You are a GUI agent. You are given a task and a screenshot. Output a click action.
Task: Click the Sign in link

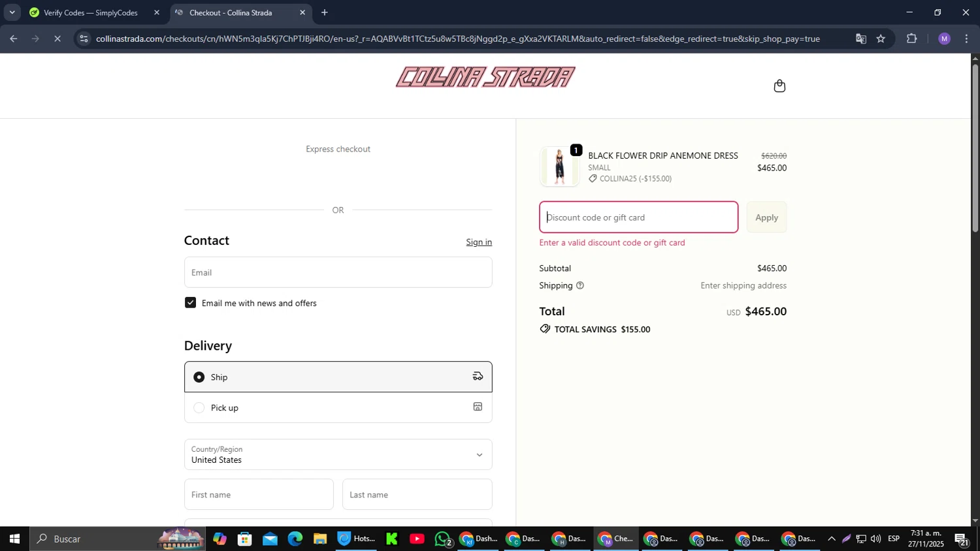(x=479, y=242)
